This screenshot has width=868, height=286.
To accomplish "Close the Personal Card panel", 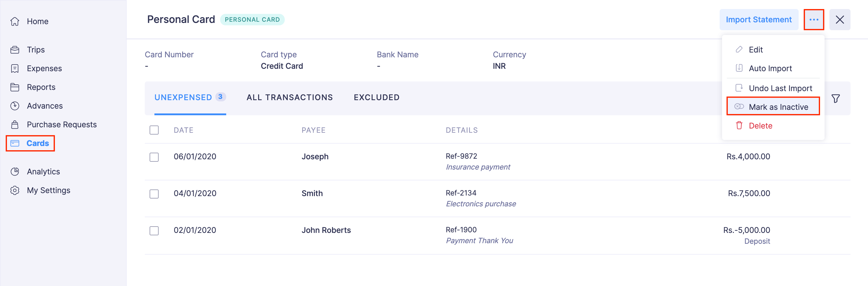I will [840, 20].
